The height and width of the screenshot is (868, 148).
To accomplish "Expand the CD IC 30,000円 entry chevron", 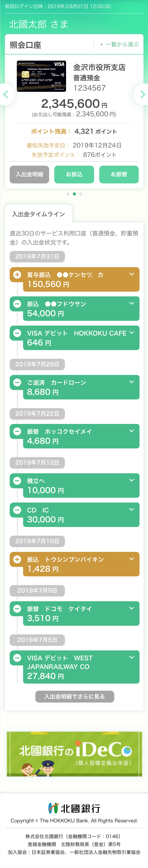I will [131, 509].
